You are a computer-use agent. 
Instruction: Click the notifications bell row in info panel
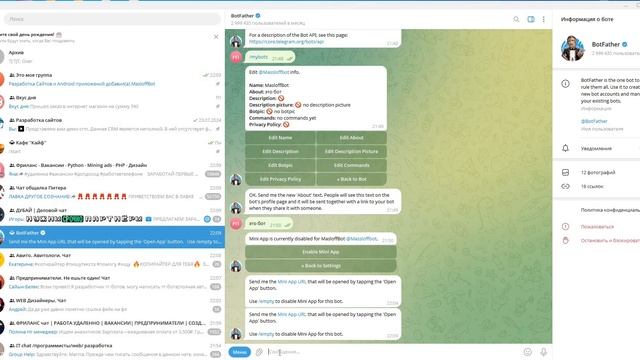pos(596,149)
